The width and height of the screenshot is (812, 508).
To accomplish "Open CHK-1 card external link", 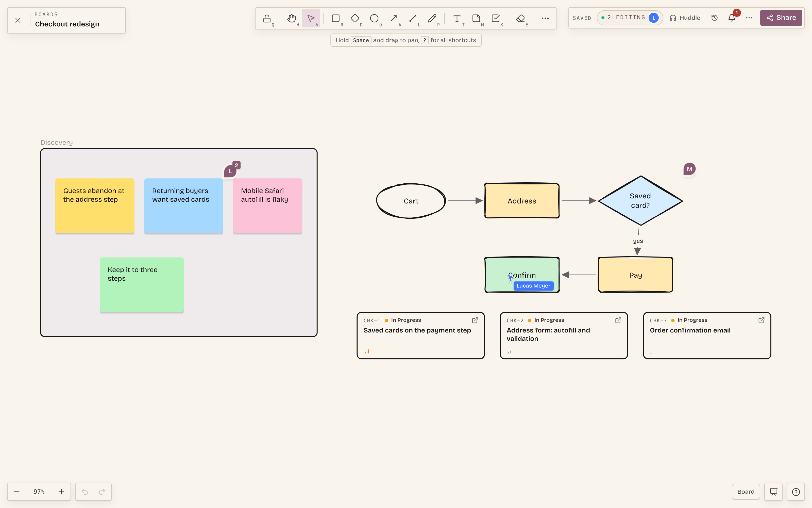I will (x=475, y=320).
